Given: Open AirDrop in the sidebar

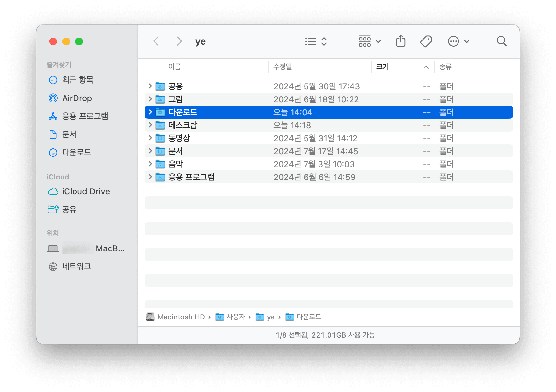Looking at the screenshot, I should click(70, 98).
